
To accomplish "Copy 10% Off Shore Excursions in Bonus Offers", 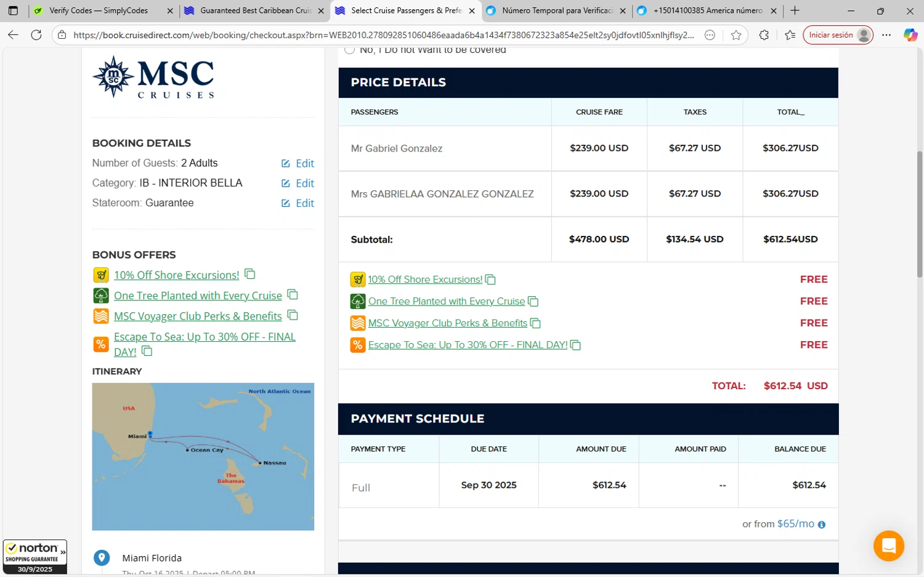I will (x=250, y=274).
